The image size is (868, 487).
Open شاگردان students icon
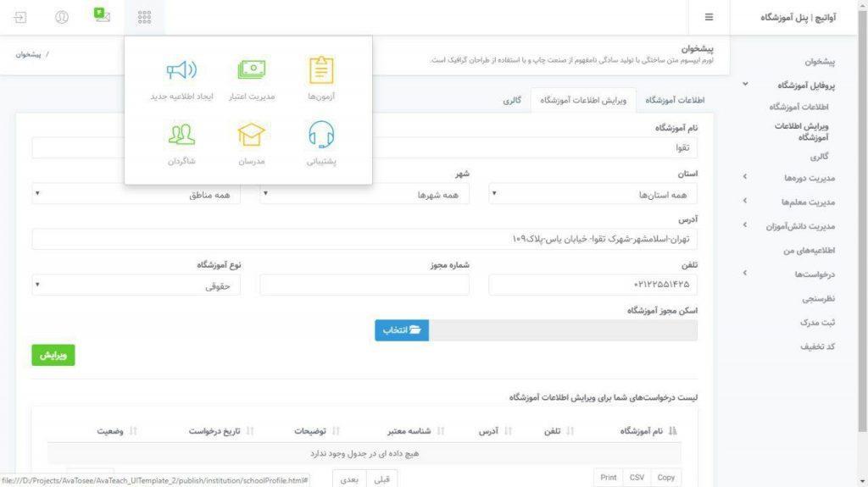coord(181,136)
